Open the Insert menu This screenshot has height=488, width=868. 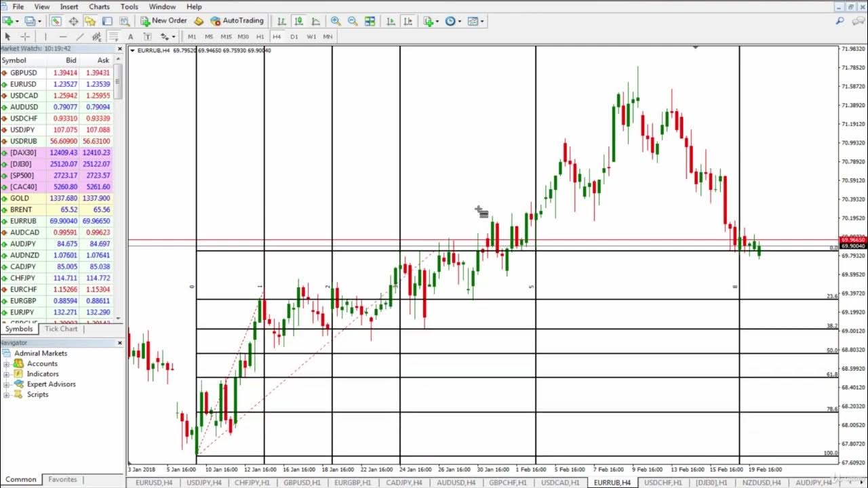[x=69, y=7]
